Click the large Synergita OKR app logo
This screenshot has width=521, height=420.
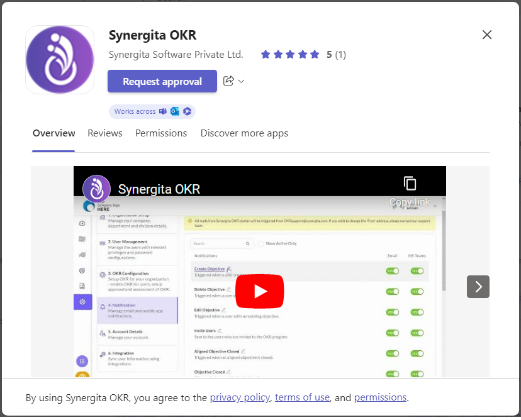(60, 60)
